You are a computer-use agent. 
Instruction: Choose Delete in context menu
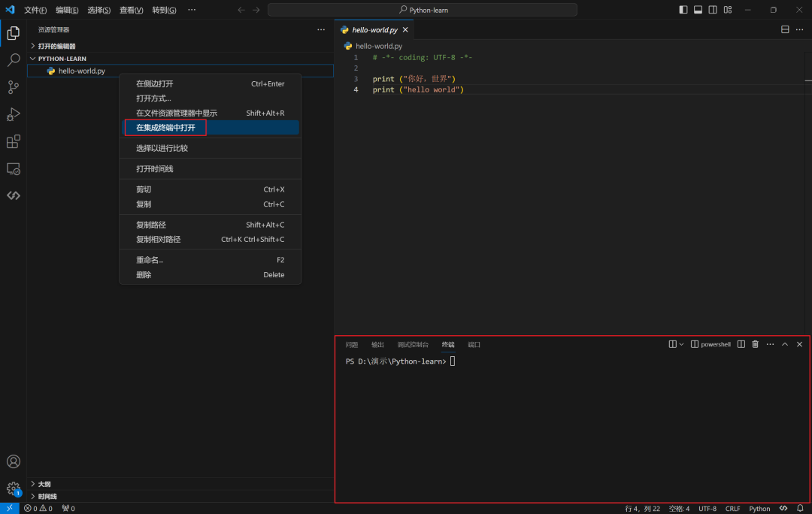[211, 275]
